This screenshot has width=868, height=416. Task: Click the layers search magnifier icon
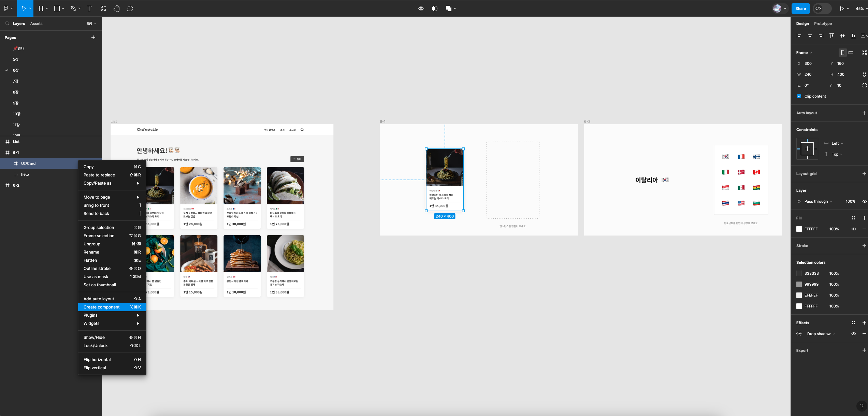pos(7,24)
